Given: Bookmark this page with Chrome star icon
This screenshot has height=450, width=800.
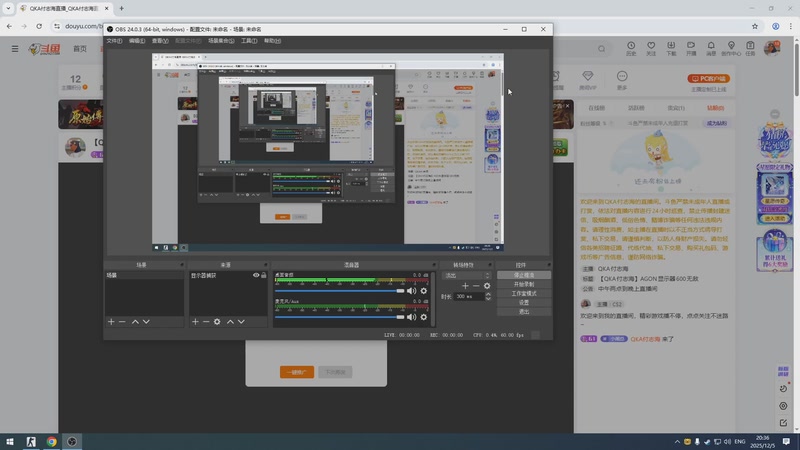Looking at the screenshot, I should point(755,26).
